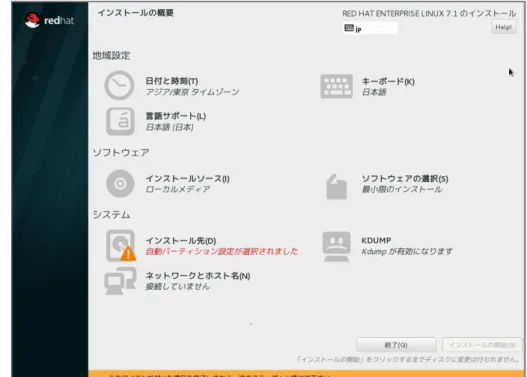Click the hard disk icon with warning
The height and width of the screenshot is (377, 527).
pyautogui.click(x=121, y=246)
